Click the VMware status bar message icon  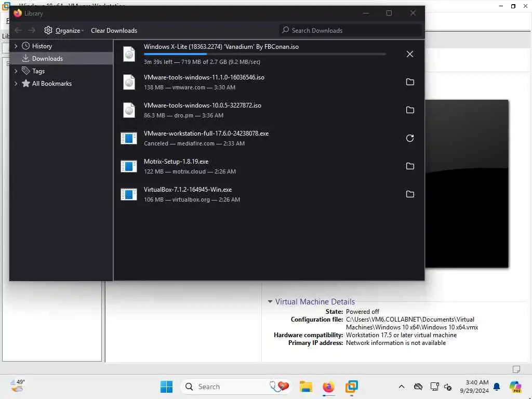coord(516,369)
